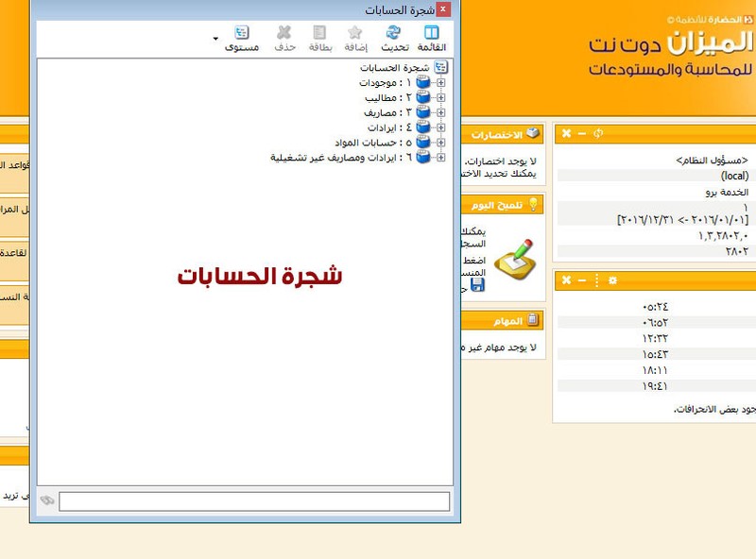Select the ٢ : مطاليب account text
The width and height of the screenshot is (756, 559).
(388, 98)
